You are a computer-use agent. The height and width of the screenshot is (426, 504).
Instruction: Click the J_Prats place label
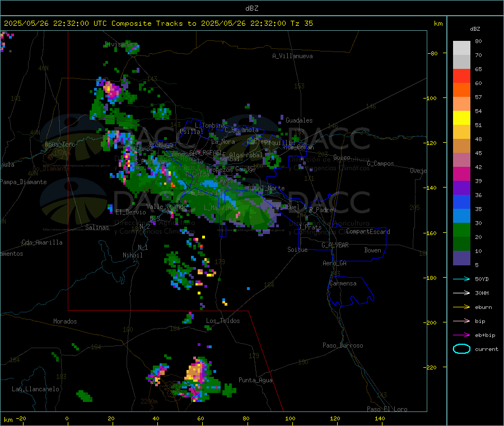[x=310, y=227]
